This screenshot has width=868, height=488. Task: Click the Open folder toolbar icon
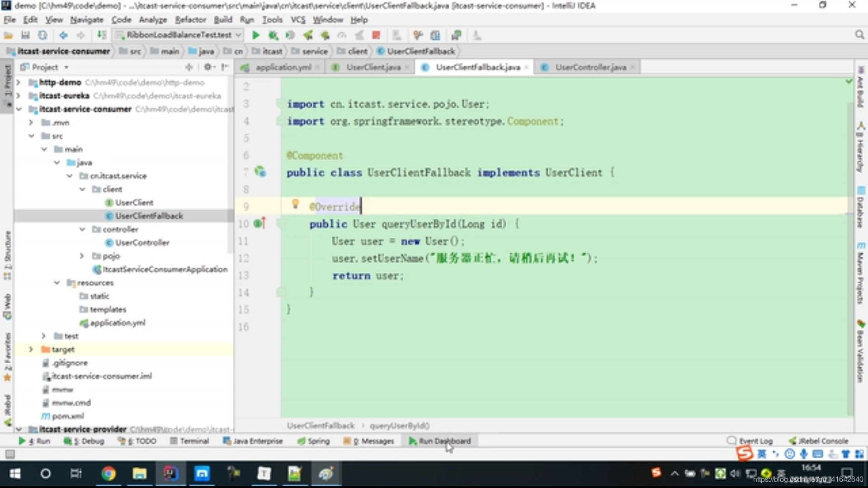(x=8, y=35)
